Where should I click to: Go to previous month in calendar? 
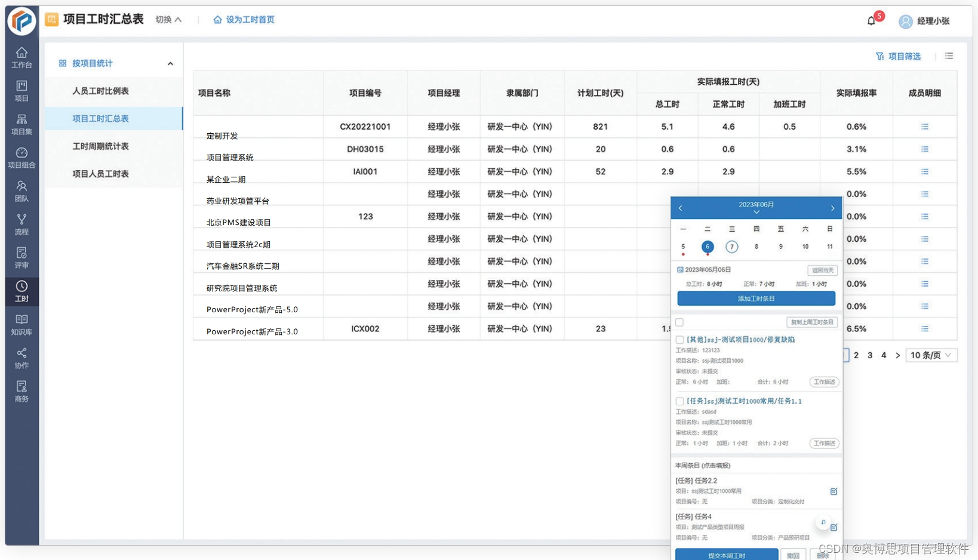tap(680, 208)
